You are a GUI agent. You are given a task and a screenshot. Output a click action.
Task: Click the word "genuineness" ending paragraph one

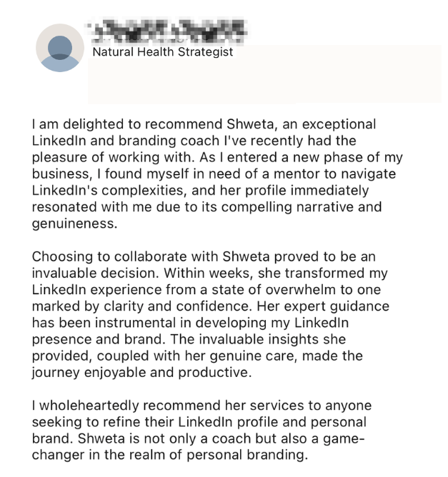(75, 223)
